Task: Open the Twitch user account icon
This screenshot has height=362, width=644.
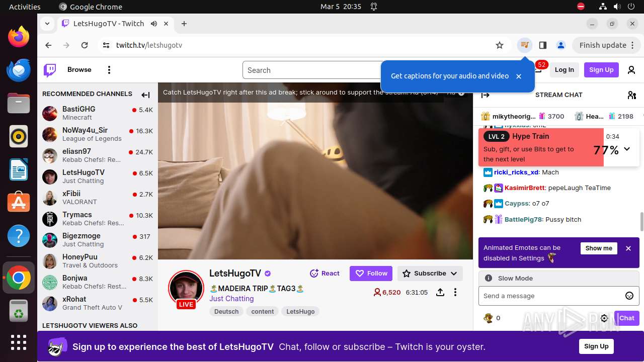Action: pyautogui.click(x=631, y=70)
